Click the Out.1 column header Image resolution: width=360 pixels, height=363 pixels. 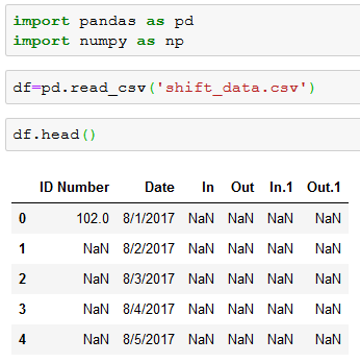(324, 187)
